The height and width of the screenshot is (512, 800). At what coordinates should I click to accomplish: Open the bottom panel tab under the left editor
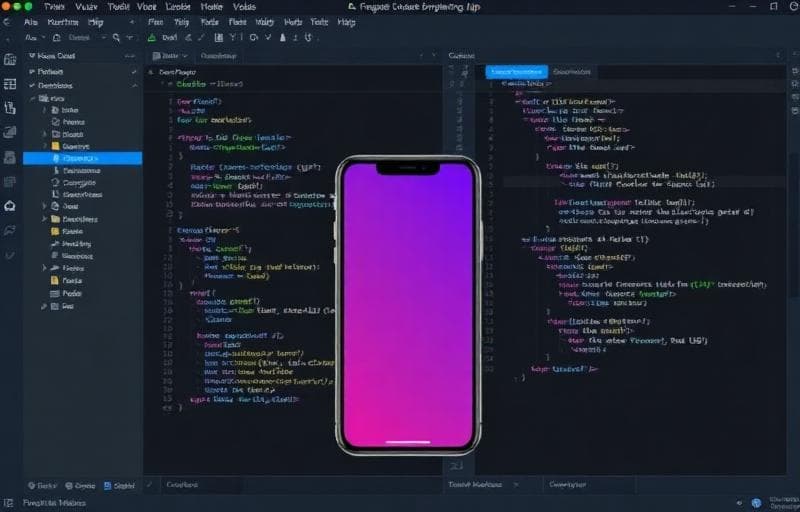click(182, 485)
